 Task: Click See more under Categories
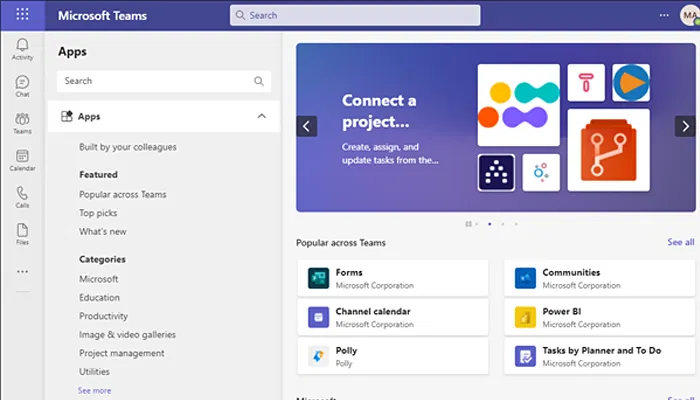click(x=94, y=390)
